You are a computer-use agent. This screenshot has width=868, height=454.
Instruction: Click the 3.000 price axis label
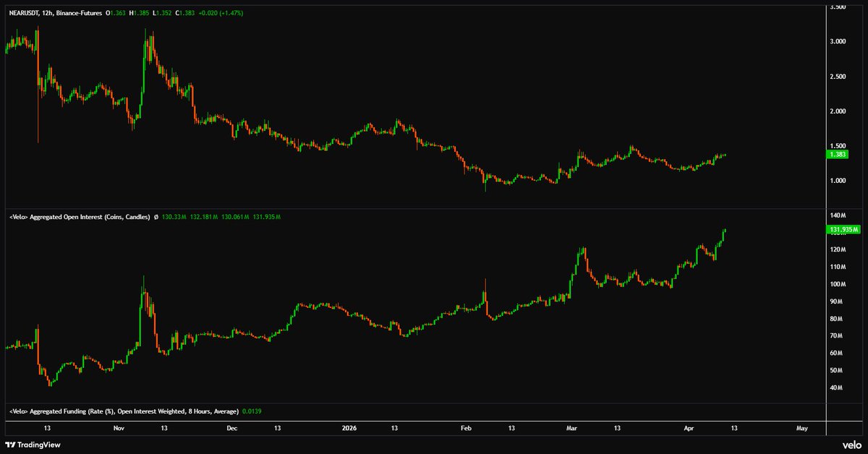tap(839, 42)
